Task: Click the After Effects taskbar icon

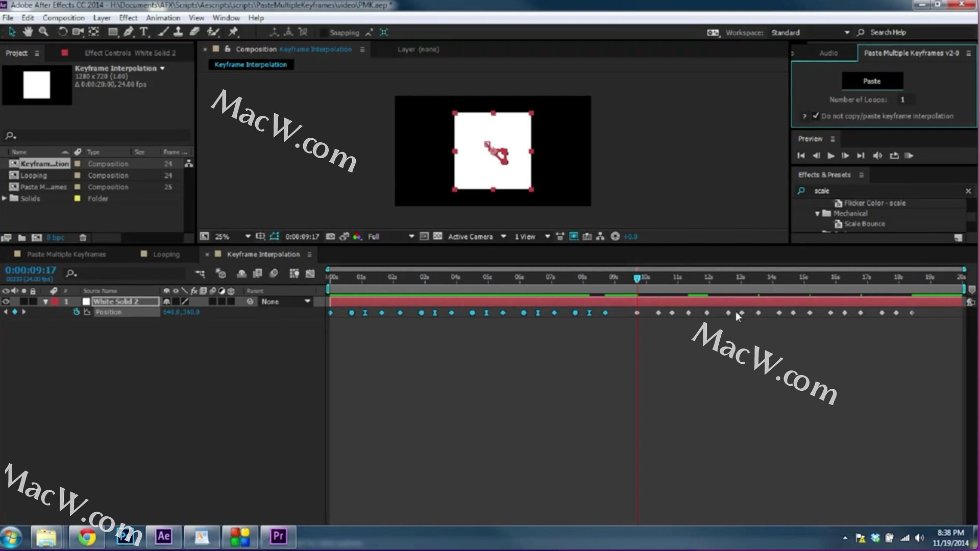Action: click(163, 537)
